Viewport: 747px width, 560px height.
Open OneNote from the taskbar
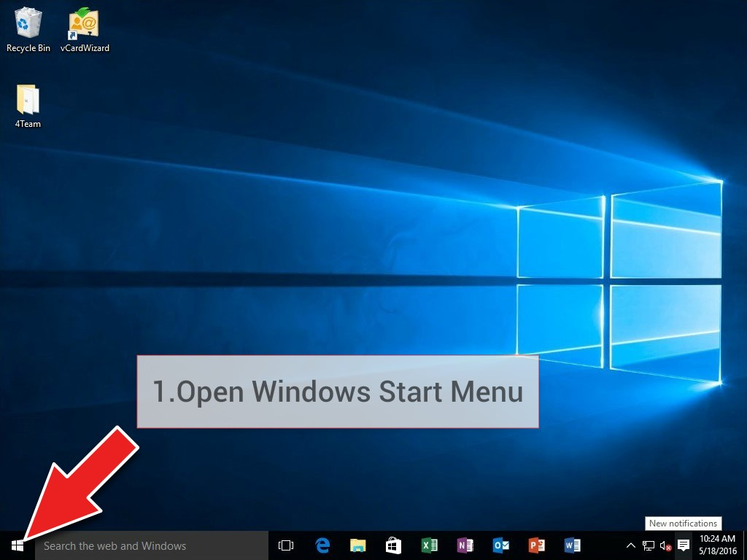pos(465,545)
